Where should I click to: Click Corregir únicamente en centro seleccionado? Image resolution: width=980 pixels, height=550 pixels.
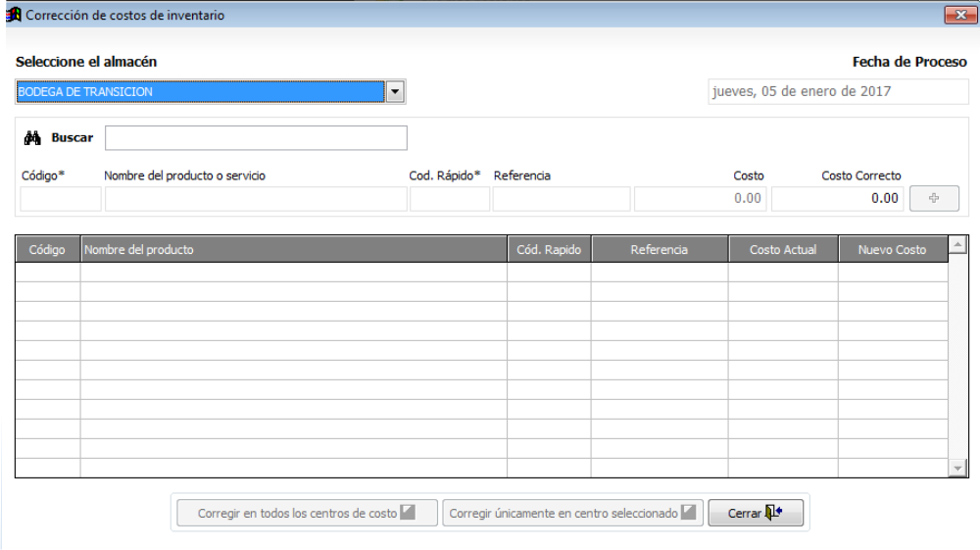pyautogui.click(x=572, y=513)
